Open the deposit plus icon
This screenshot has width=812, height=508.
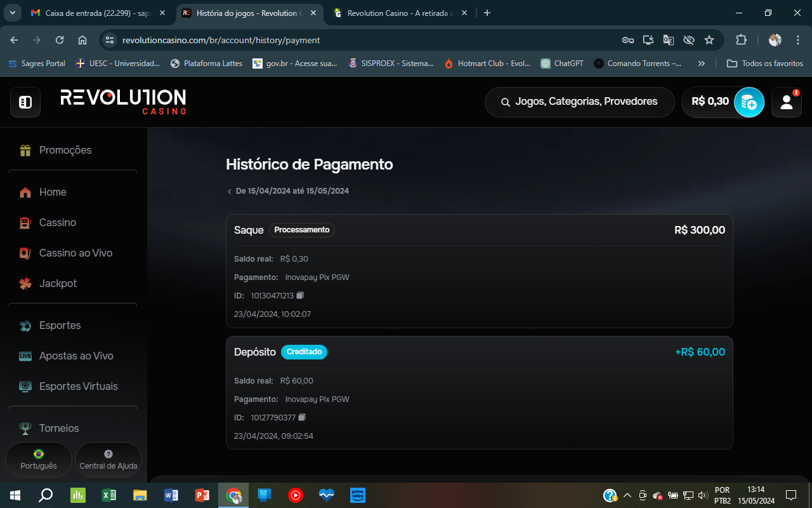749,102
